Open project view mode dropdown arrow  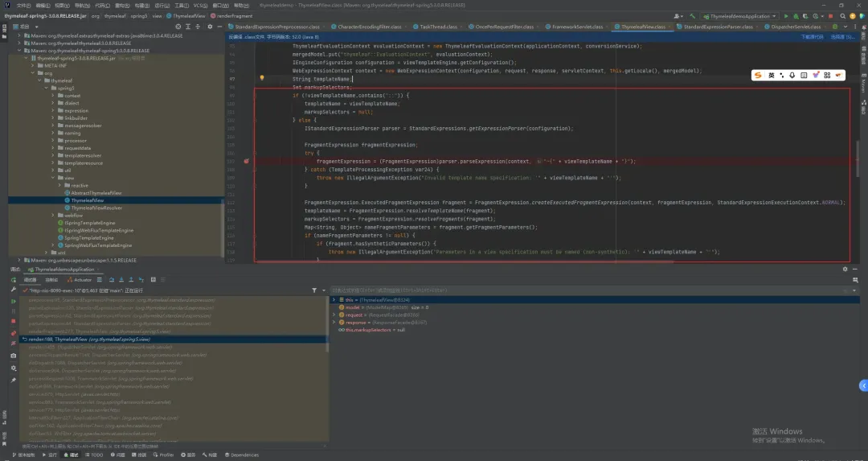coord(36,27)
